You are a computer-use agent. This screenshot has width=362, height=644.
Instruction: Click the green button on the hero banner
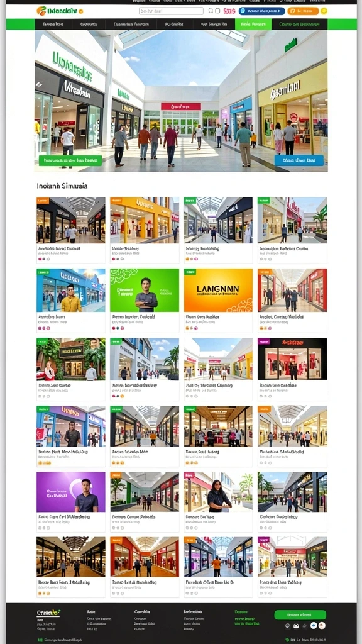[70, 160]
